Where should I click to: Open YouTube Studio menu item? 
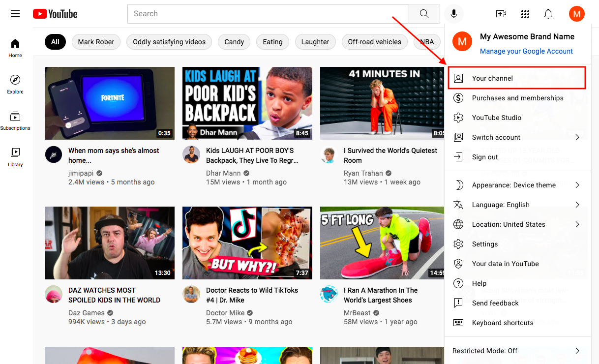517,118
